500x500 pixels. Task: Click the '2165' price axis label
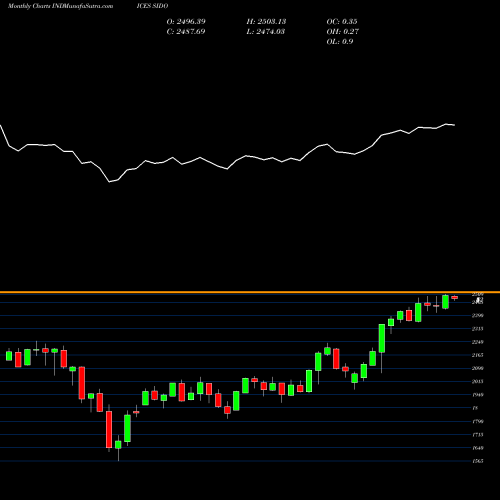[x=478, y=355]
